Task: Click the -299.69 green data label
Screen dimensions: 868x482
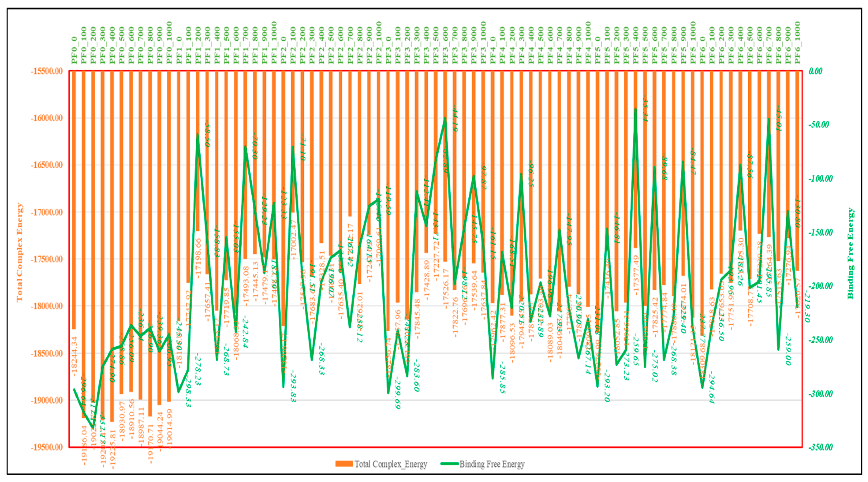Action: coord(398,393)
